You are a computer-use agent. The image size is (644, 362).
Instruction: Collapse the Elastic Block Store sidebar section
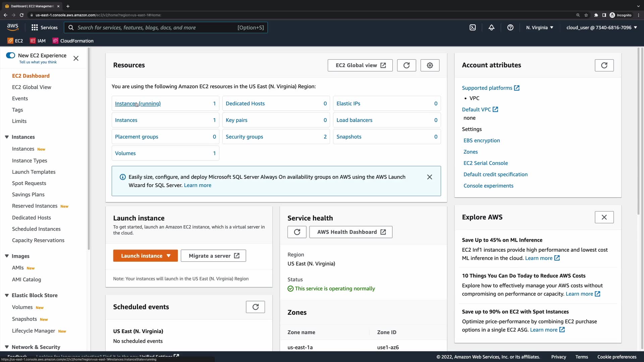(7, 295)
